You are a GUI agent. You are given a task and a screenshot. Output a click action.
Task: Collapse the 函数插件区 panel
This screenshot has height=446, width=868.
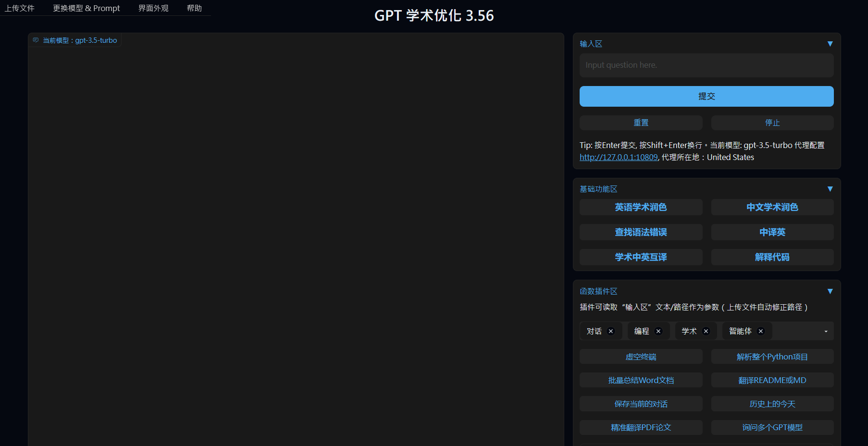tap(830, 291)
